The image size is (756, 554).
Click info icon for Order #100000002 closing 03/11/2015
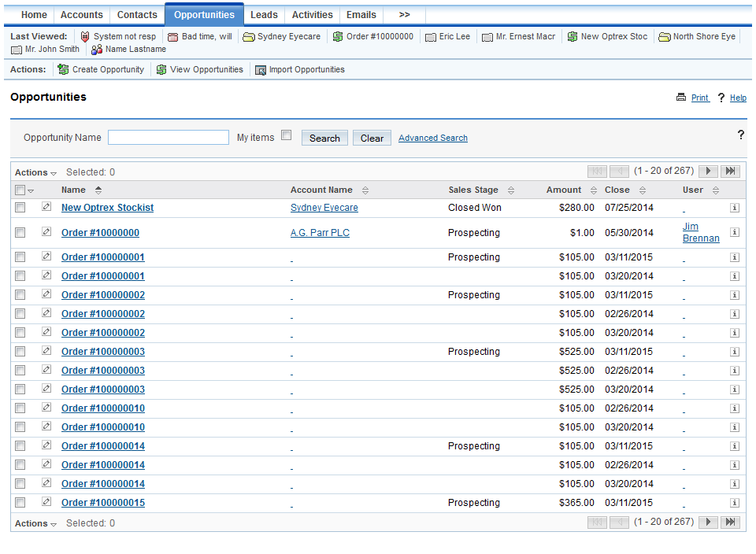tap(734, 295)
